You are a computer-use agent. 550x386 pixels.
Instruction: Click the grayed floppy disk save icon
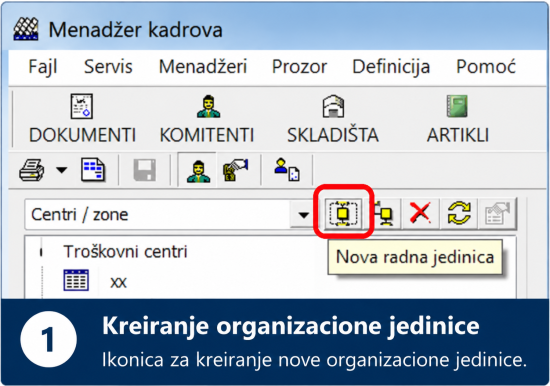tap(145, 170)
